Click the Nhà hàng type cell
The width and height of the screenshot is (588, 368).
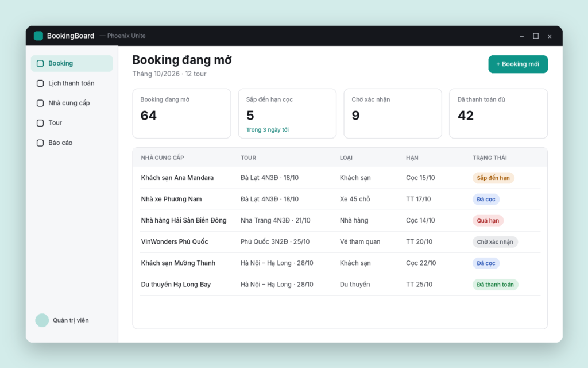(354, 221)
